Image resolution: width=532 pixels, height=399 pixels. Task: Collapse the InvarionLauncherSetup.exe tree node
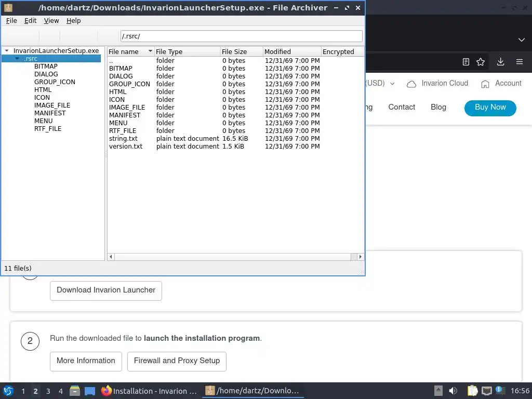[x=6, y=50]
